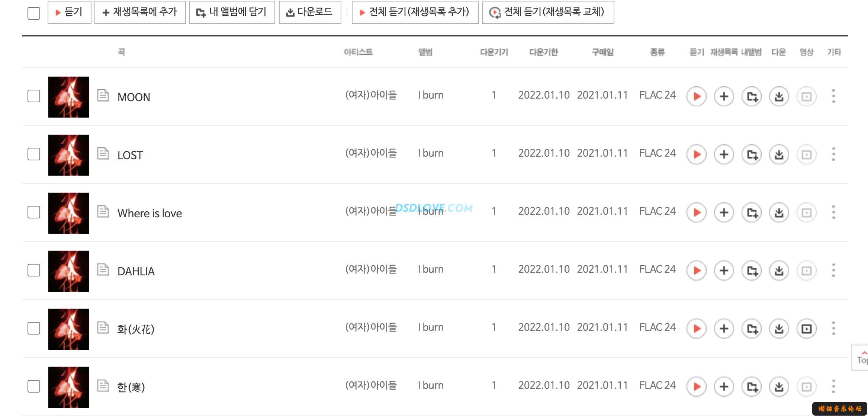This screenshot has height=416, width=868.
Task: Open more options for 한(寒)
Action: pyautogui.click(x=834, y=386)
